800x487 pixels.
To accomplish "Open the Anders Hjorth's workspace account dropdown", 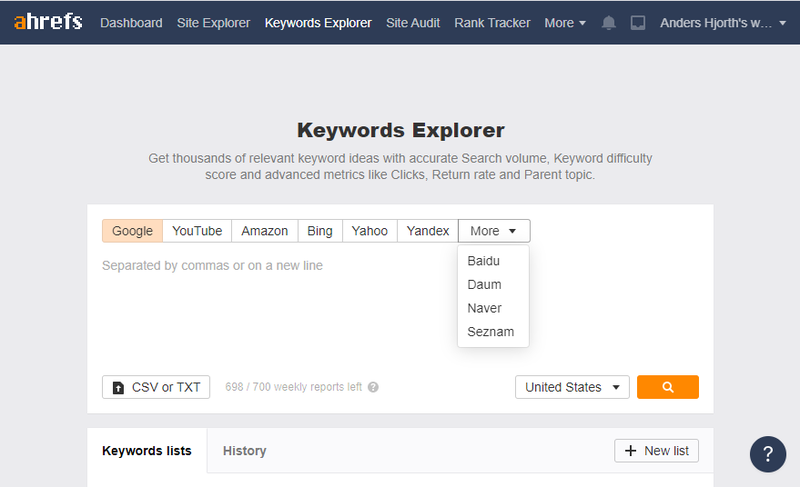I will click(x=722, y=23).
